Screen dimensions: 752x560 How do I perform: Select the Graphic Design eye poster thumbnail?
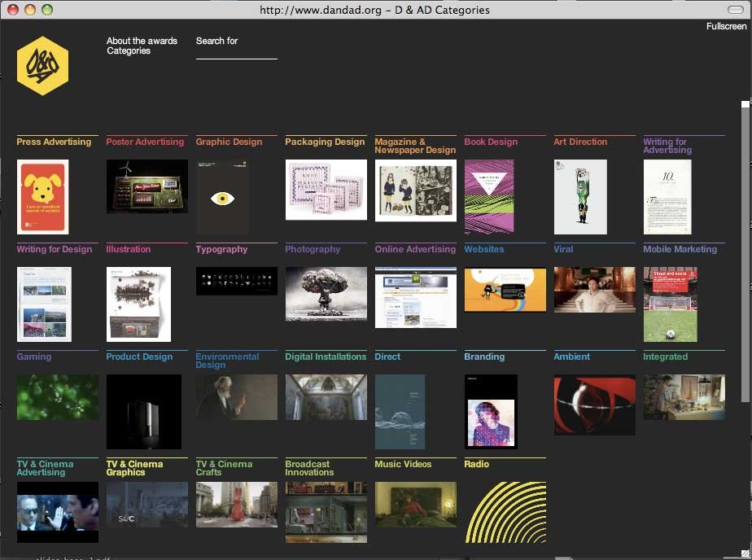(222, 196)
